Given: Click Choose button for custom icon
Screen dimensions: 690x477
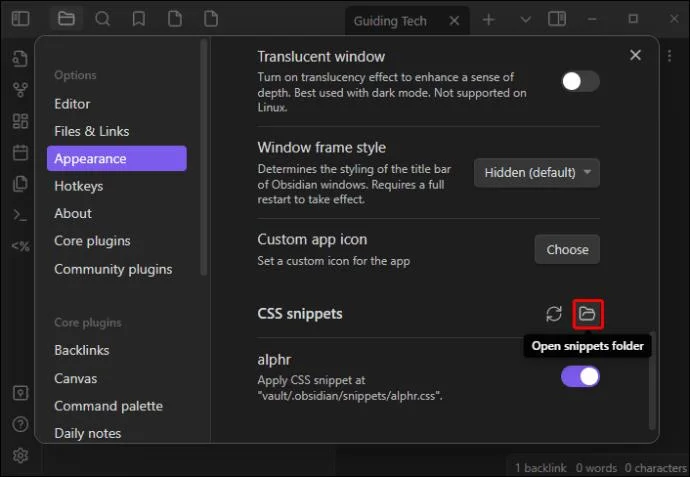Looking at the screenshot, I should pos(567,250).
